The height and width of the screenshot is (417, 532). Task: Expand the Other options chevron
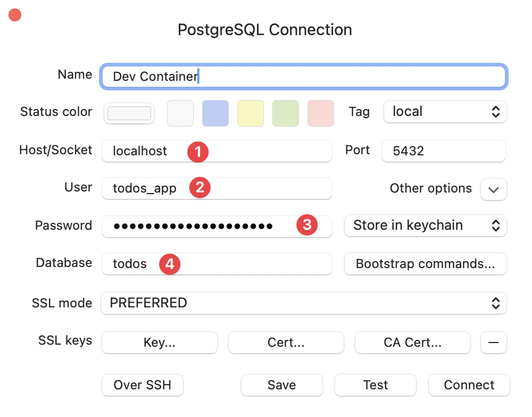pyautogui.click(x=493, y=189)
